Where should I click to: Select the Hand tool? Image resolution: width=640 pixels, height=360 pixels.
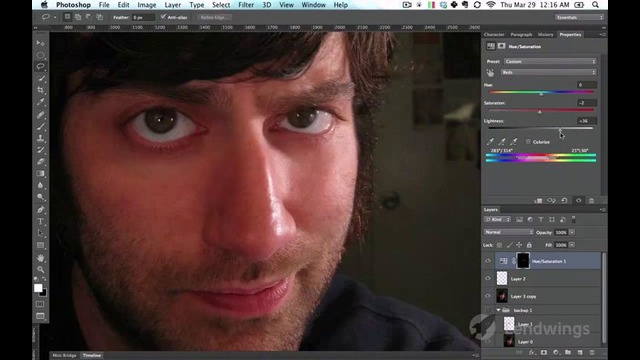tap(40, 258)
